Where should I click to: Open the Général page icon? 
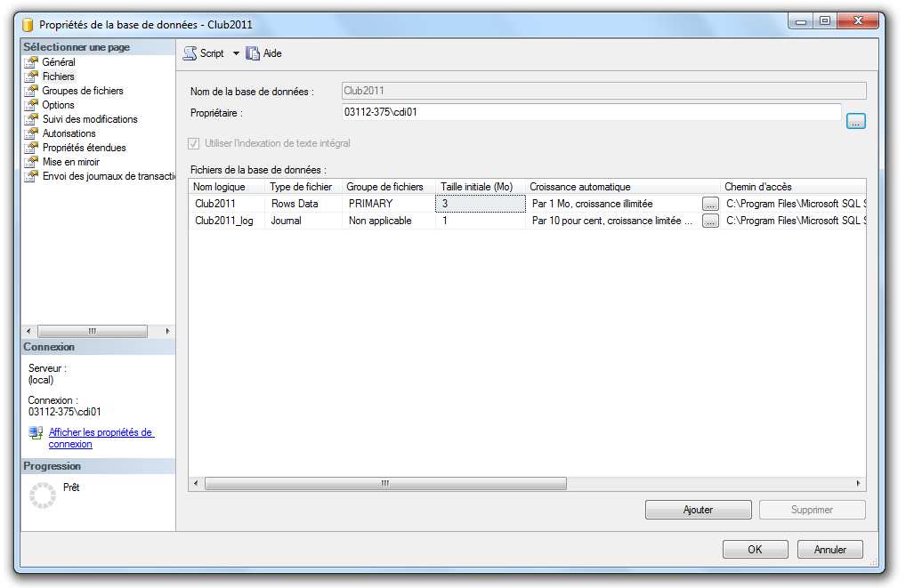point(31,62)
